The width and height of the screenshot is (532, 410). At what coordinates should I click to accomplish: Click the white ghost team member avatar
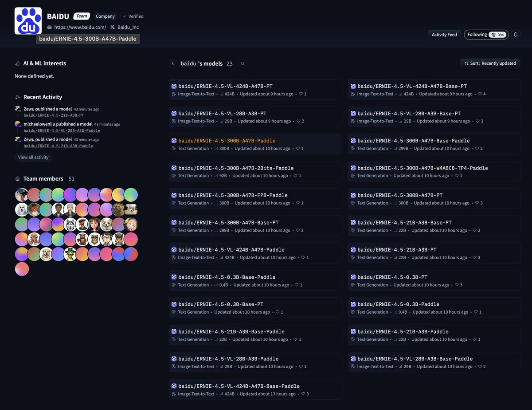tap(22, 210)
